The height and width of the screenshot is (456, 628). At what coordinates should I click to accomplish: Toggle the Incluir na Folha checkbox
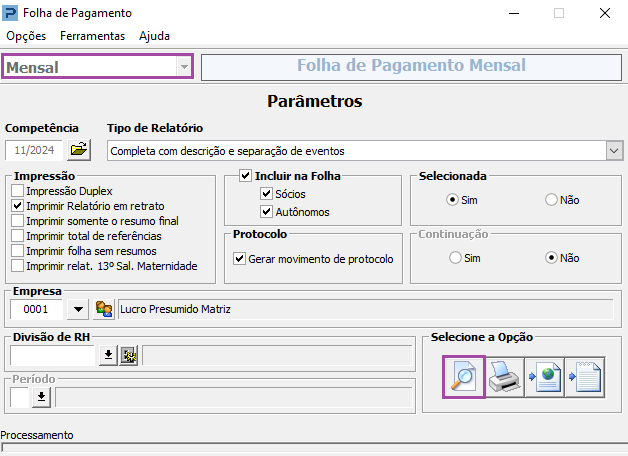click(245, 176)
